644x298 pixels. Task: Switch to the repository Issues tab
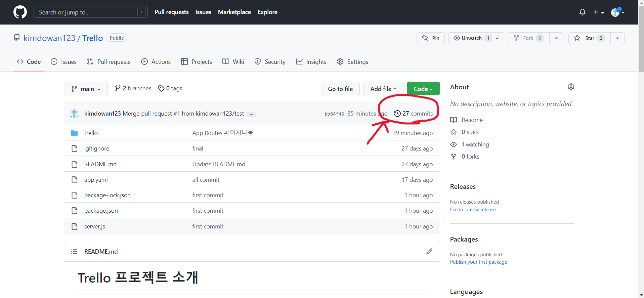click(x=64, y=62)
